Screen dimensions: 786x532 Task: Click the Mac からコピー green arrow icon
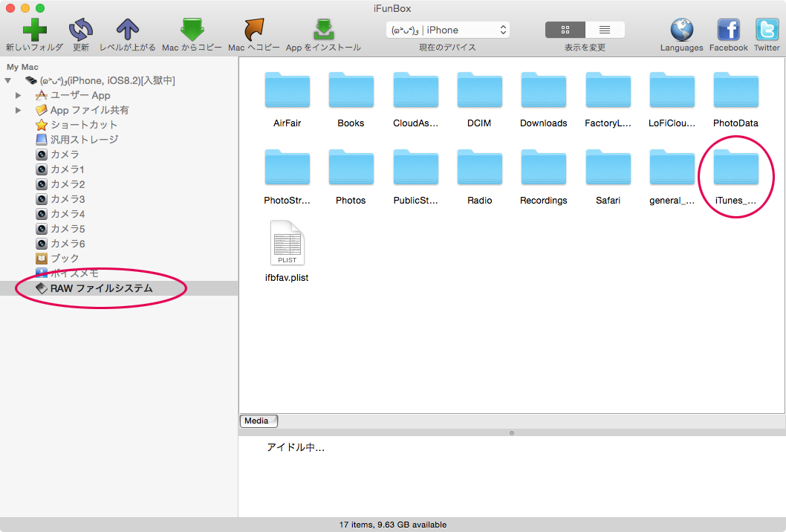click(x=192, y=30)
